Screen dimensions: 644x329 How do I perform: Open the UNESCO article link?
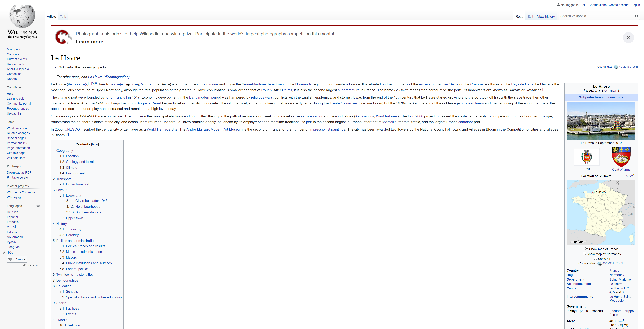coord(72,130)
